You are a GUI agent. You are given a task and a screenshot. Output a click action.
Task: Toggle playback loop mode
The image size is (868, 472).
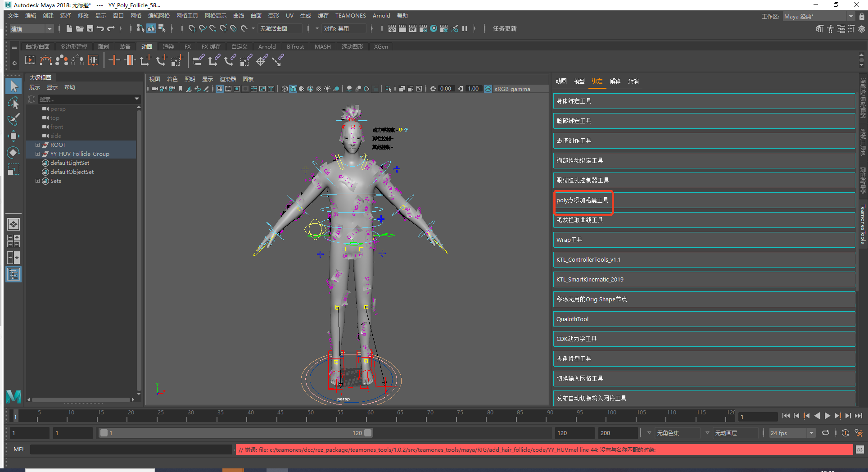click(x=825, y=433)
